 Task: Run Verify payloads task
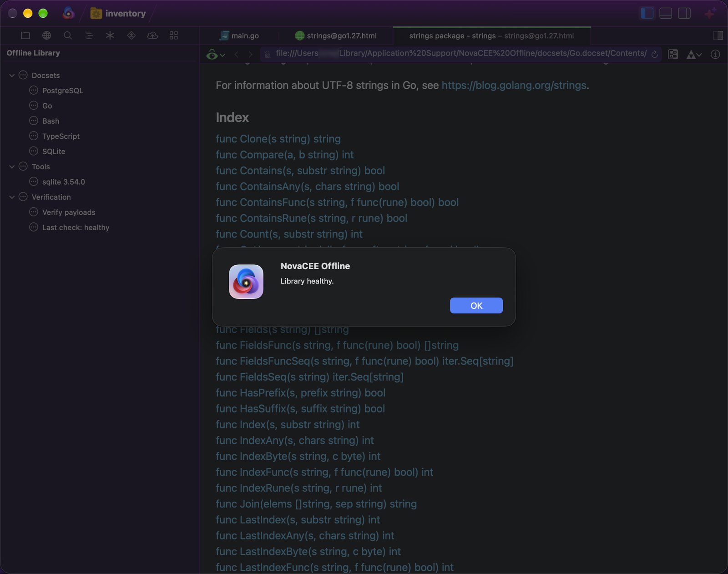click(69, 212)
